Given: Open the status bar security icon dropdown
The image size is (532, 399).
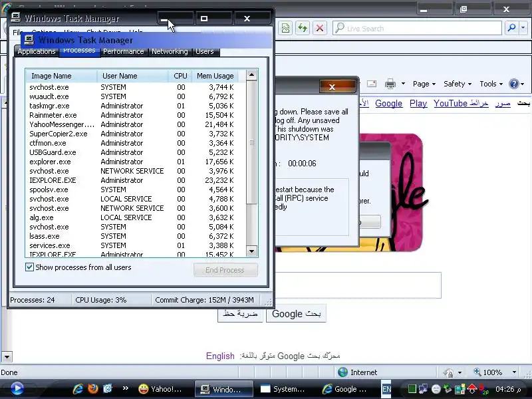Looking at the screenshot, I should tap(460, 372).
